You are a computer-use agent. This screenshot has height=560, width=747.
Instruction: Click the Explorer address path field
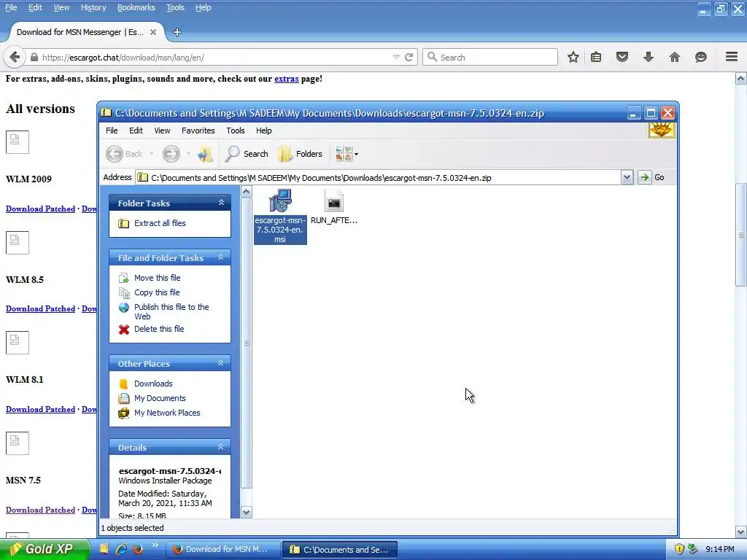(379, 177)
